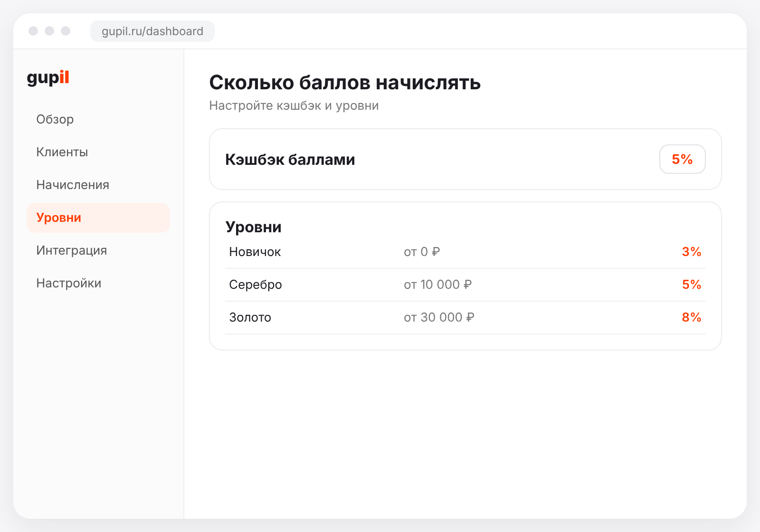The height and width of the screenshot is (532, 760).
Task: Edit the 5% cashback value field
Action: point(682,159)
